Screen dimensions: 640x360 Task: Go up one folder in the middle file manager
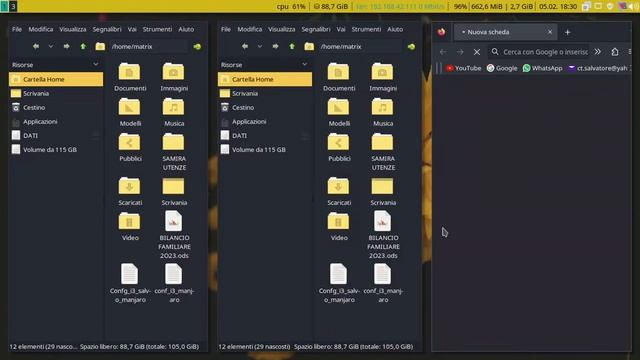pyautogui.click(x=292, y=47)
